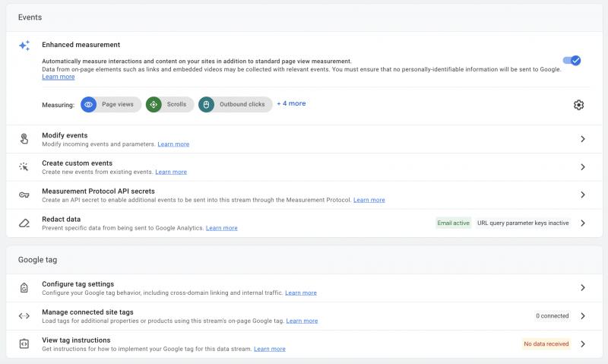Expand the Redact data row chevron

point(583,223)
